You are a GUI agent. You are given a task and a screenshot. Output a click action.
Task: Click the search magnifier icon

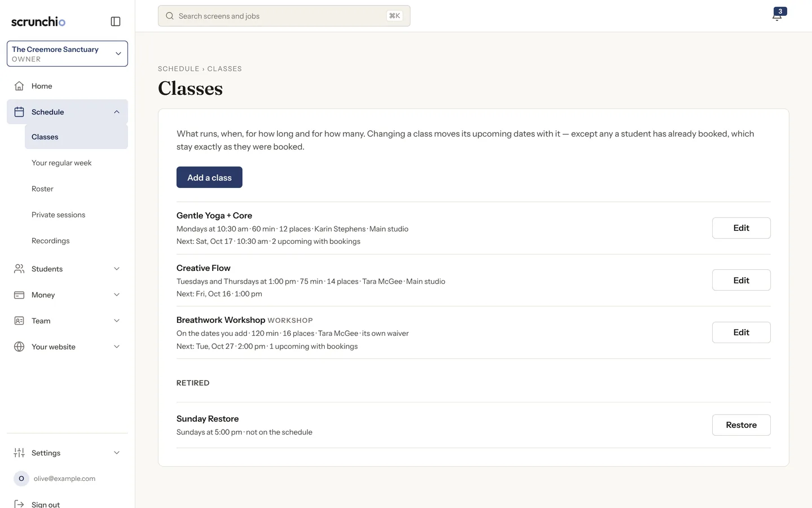coord(170,16)
